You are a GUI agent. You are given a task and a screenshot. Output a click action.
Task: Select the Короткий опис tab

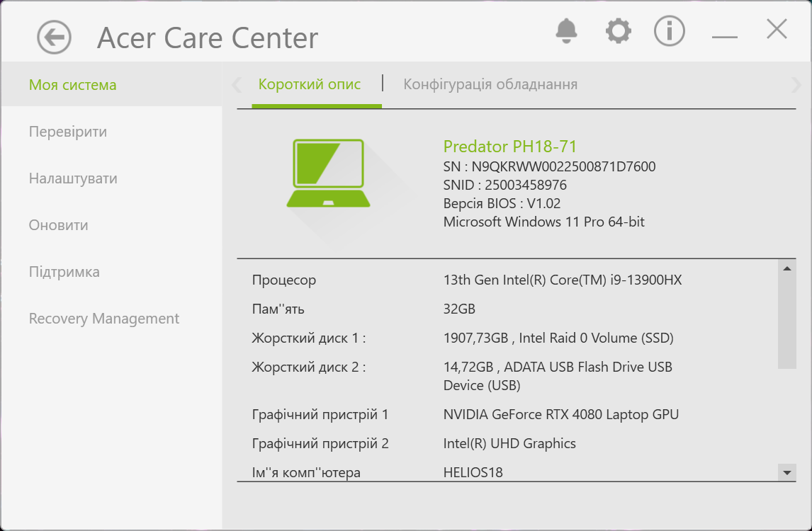(310, 85)
